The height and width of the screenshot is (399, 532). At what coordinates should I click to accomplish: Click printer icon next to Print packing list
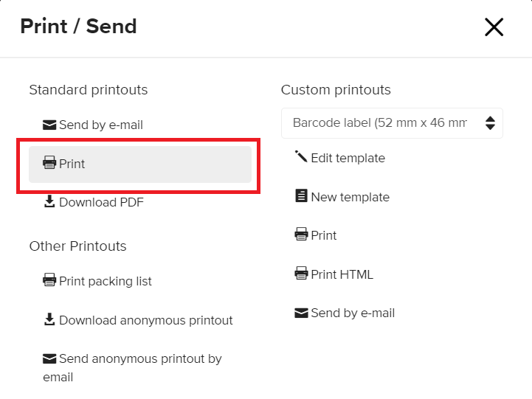click(49, 280)
